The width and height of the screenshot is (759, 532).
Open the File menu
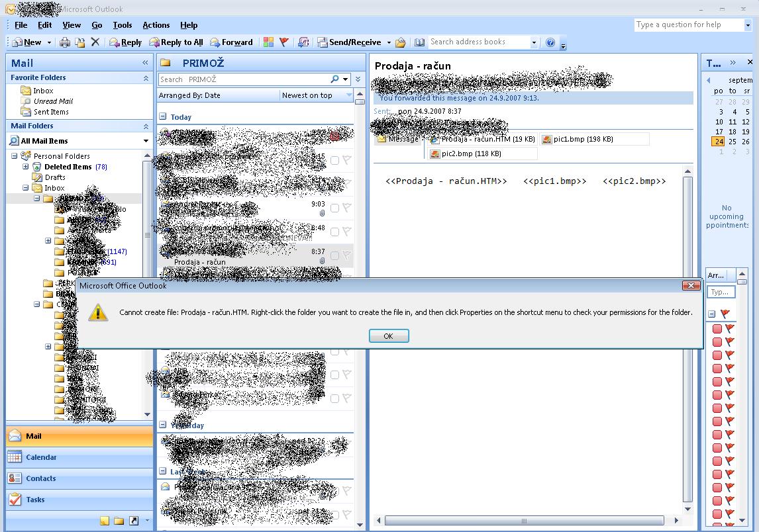click(x=21, y=25)
